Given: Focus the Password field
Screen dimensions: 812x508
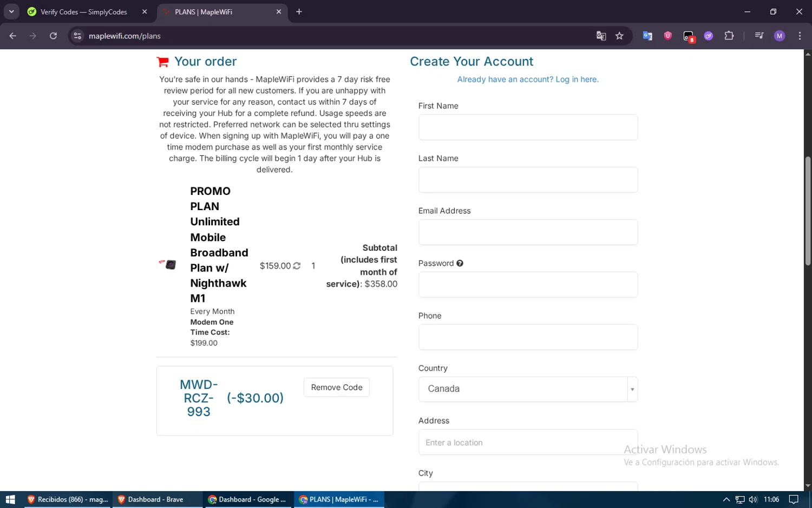Looking at the screenshot, I should 528,285.
